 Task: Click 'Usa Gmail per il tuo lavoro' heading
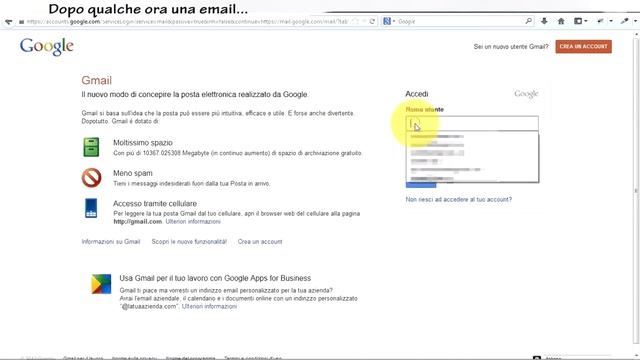[x=215, y=278]
